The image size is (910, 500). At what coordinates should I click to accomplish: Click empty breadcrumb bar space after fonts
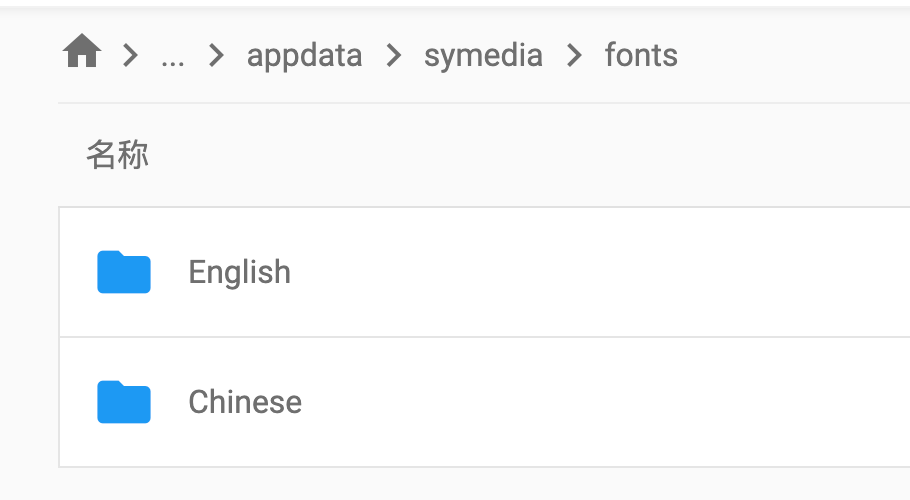795,56
